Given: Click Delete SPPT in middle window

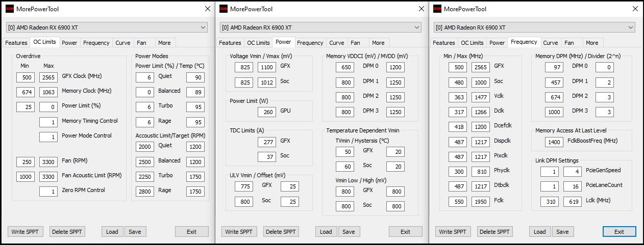Looking at the screenshot, I should tap(281, 232).
